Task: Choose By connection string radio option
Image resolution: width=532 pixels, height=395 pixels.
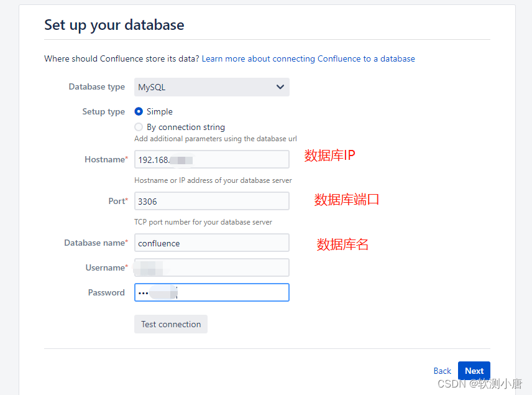Action: pos(139,127)
